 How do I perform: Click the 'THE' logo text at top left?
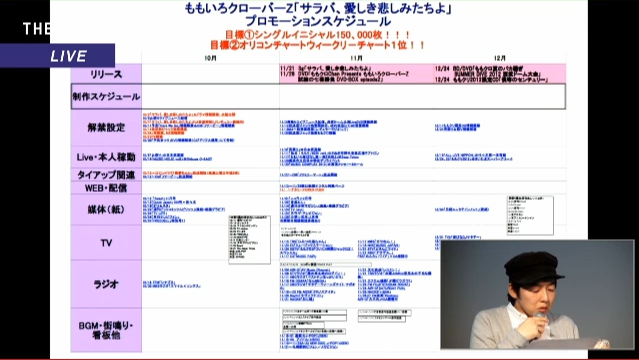pyautogui.click(x=37, y=29)
